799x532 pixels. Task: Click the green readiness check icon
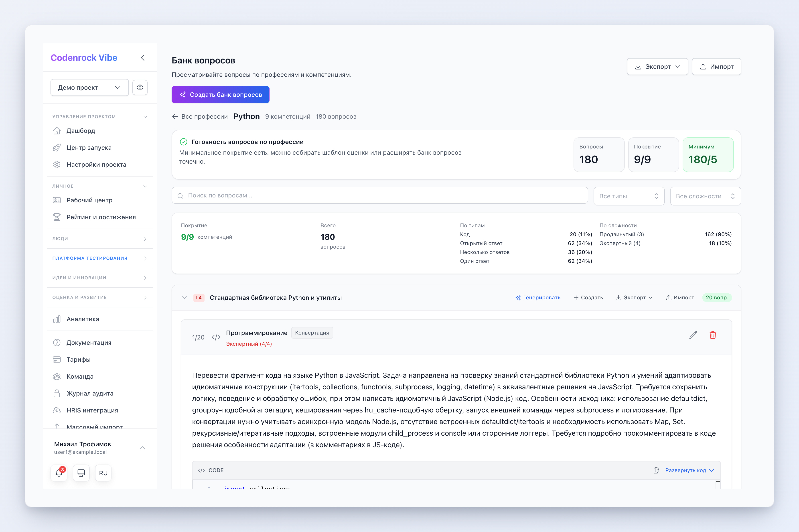coord(183,142)
